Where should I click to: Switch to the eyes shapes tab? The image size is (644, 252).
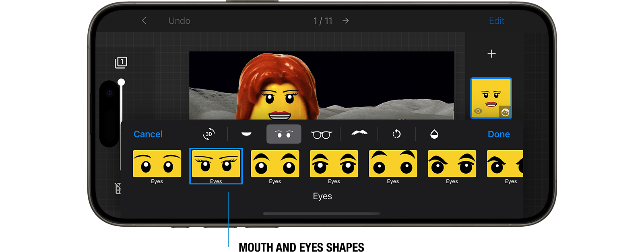click(x=284, y=134)
